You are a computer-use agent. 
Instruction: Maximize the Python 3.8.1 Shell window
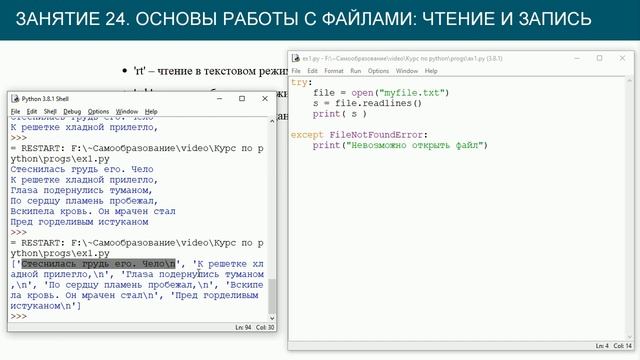coord(242,99)
